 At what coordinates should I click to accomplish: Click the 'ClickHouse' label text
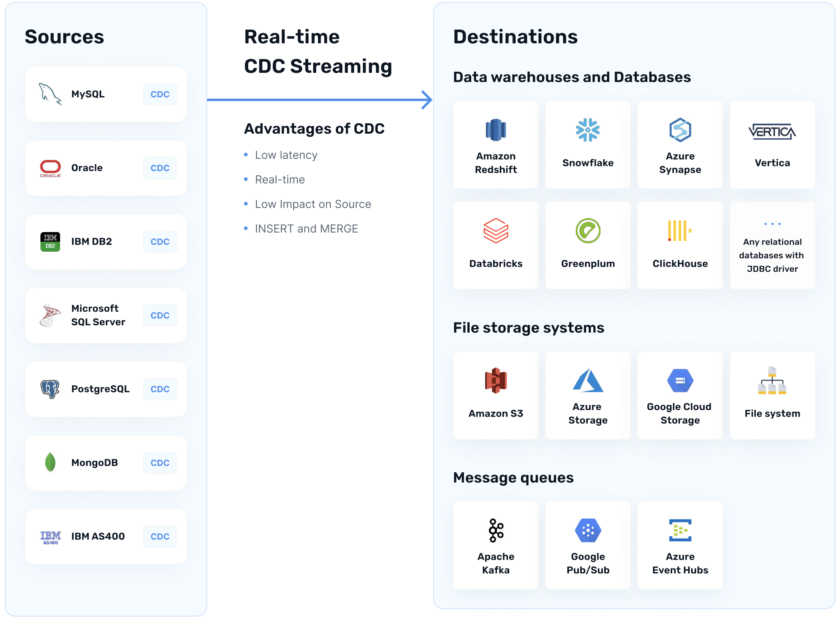(680, 264)
